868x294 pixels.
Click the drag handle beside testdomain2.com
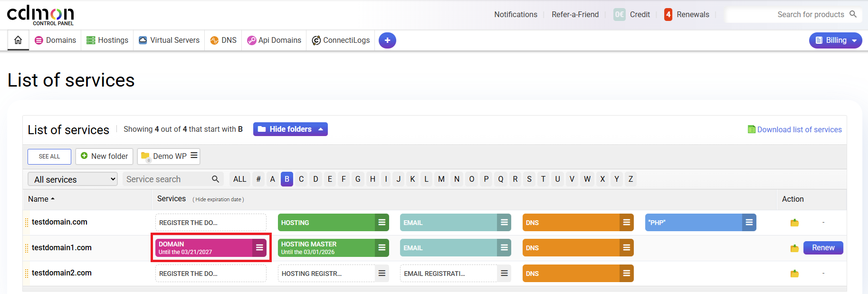27,274
